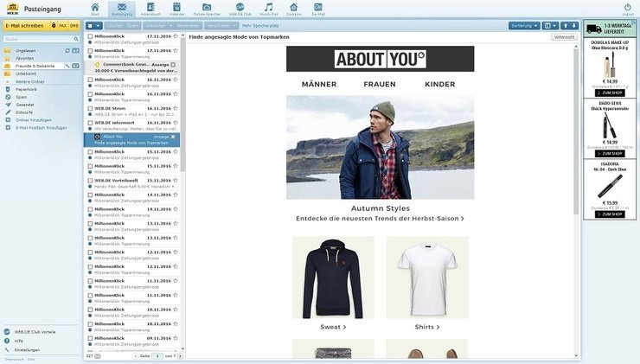Open the Kalender icon in top navigation
This screenshot has width=640, height=364.
pyautogui.click(x=176, y=7)
